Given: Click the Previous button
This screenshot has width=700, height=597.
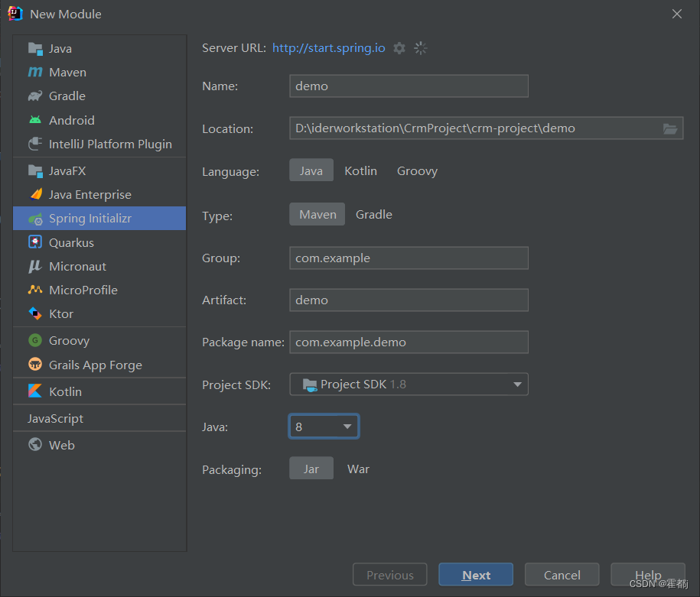Looking at the screenshot, I should pos(389,575).
